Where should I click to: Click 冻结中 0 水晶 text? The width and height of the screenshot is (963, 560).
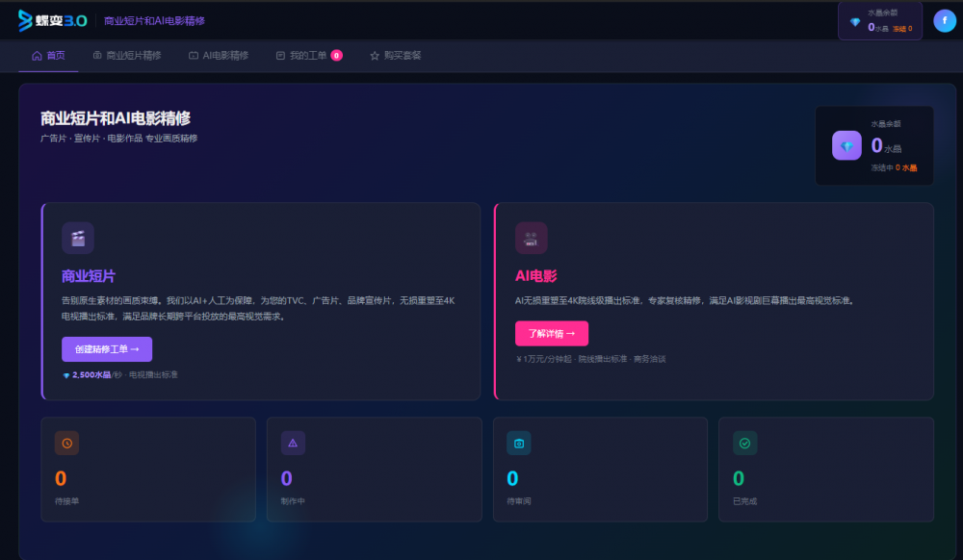click(x=894, y=167)
